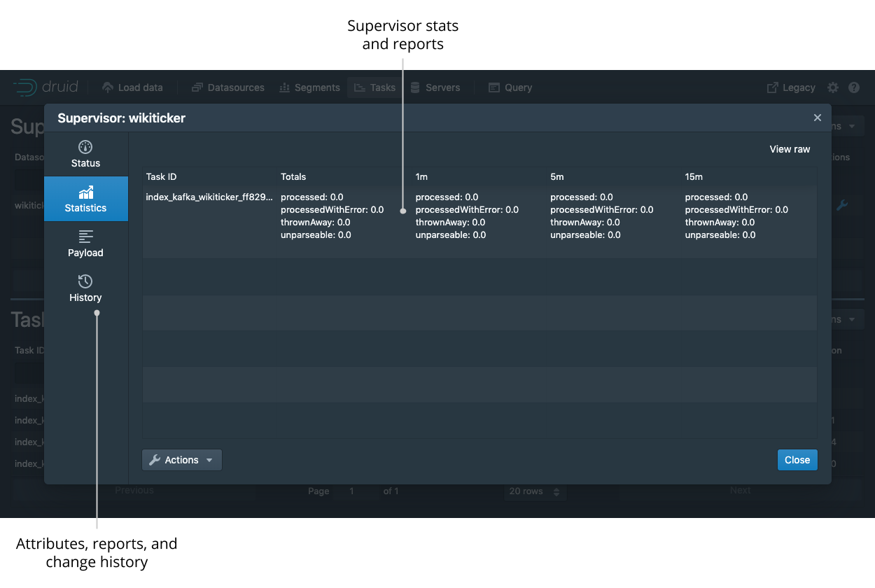Viewport: 875px width, 588px height.
Task: Select the index_kafka_wikiticker task ID cell
Action: click(210, 197)
